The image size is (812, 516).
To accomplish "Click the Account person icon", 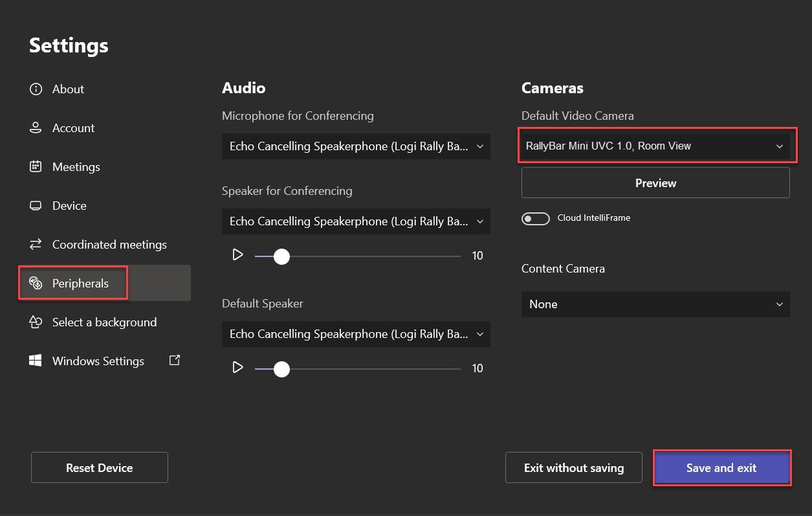I will click(x=36, y=128).
